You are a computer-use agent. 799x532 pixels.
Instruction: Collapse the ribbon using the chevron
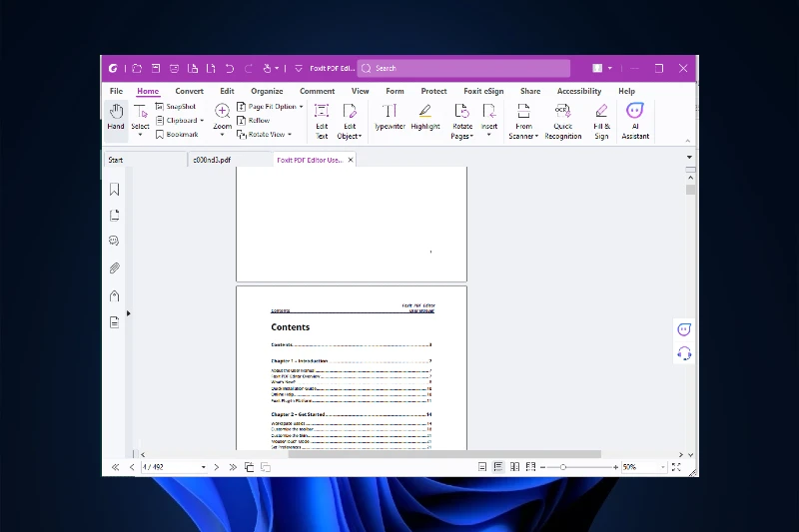[x=688, y=141]
